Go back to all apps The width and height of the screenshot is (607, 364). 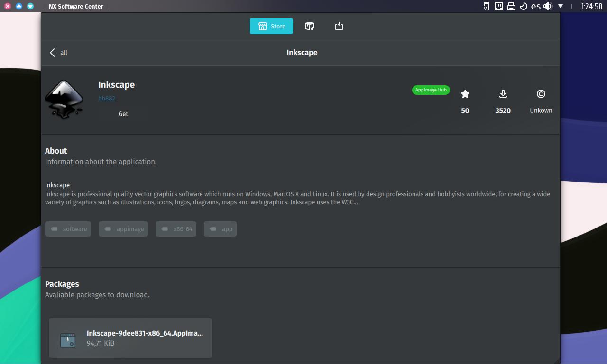click(x=58, y=53)
